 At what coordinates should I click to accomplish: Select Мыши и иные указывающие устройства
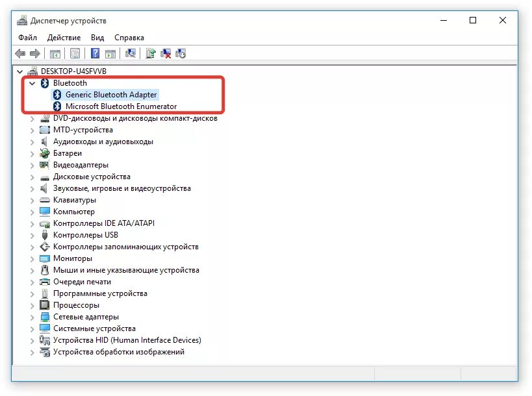click(x=126, y=270)
